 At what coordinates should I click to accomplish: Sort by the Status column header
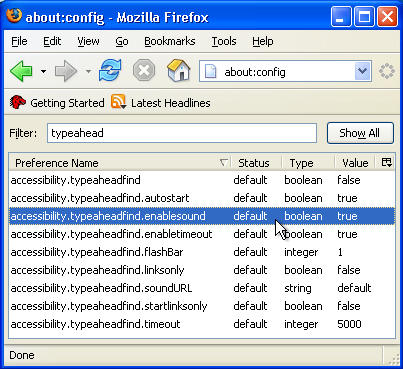[256, 163]
